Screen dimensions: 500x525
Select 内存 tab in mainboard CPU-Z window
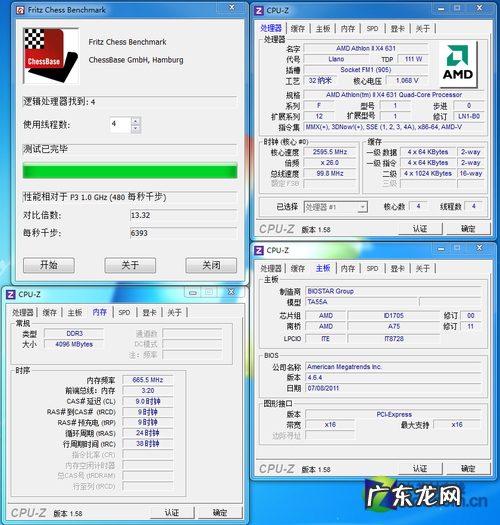point(348,269)
